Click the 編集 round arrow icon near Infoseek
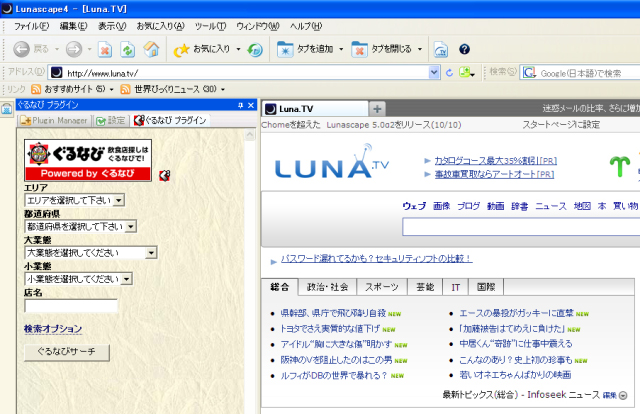Image resolution: width=640 pixels, height=414 pixels. (x=623, y=395)
